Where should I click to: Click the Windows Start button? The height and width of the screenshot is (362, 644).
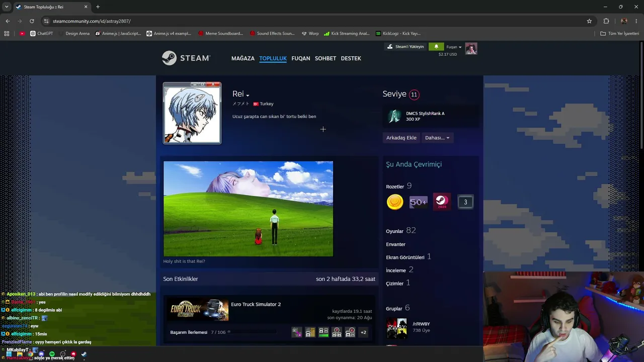tap(9, 354)
